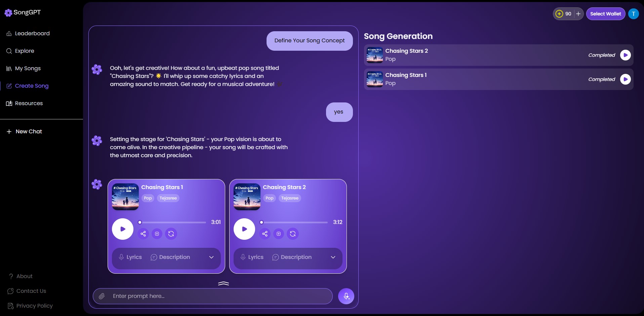Click bot avatar beside the song cards

[x=97, y=184]
